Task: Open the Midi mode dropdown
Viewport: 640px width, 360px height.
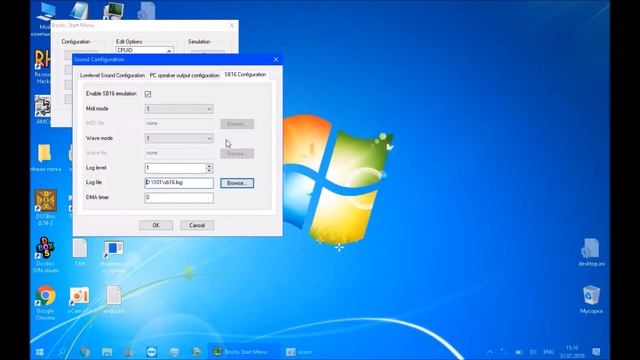Action: coord(179,109)
